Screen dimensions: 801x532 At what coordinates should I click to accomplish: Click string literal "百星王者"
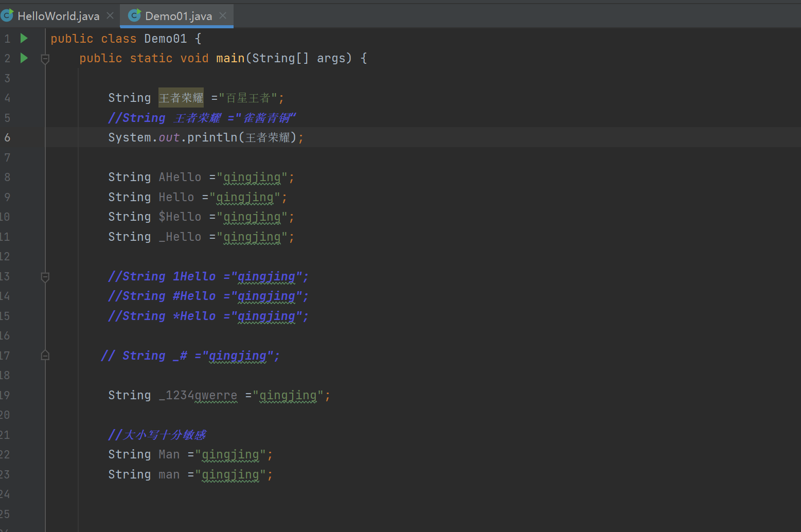248,98
